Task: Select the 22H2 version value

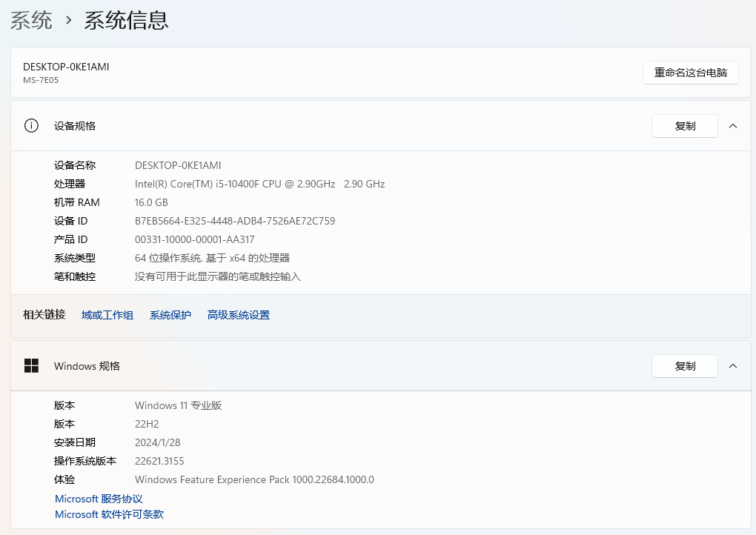Action: tap(147, 424)
